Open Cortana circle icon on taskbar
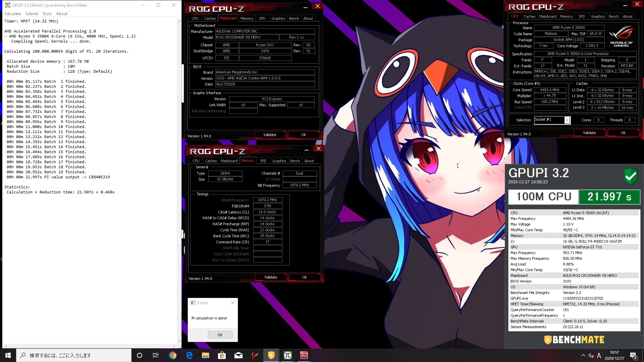Image resolution: width=644 pixels, height=362 pixels. tap(140, 355)
